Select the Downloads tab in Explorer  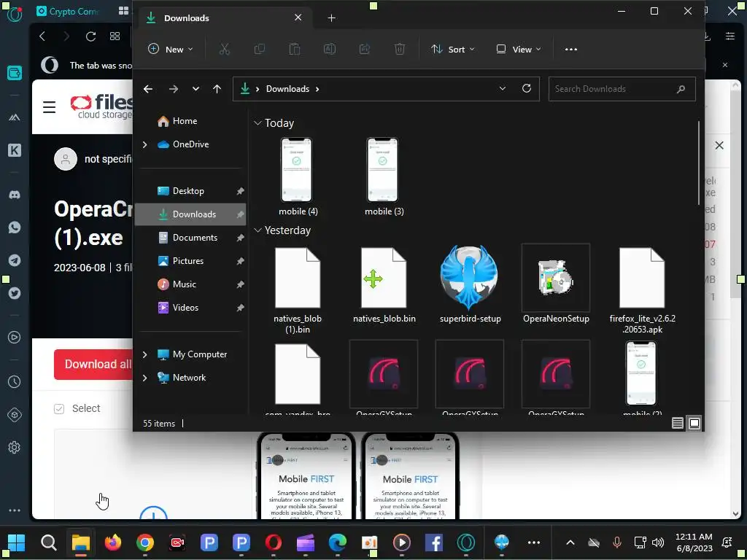[225, 18]
